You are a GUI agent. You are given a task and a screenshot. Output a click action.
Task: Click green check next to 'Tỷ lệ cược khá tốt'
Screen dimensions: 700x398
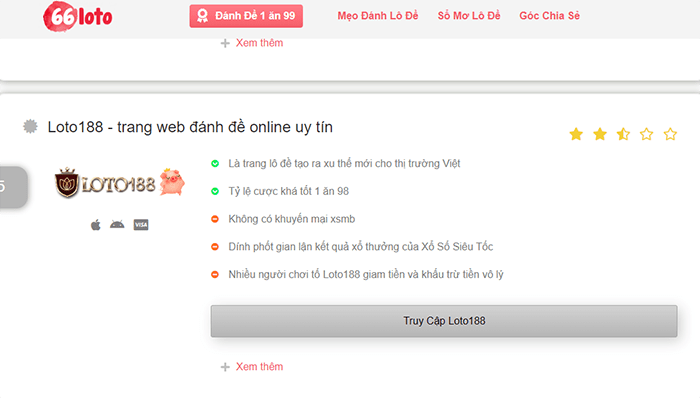coord(215,191)
